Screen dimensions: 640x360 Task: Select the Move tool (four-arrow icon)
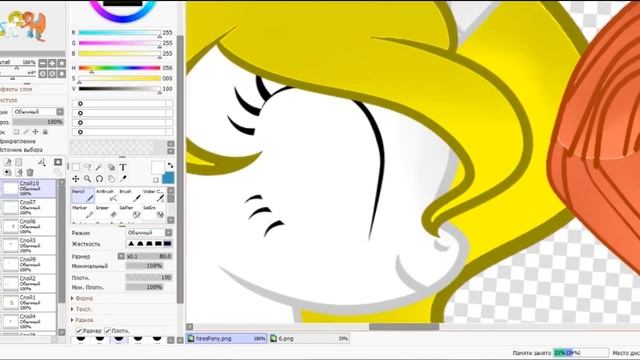pos(76,179)
